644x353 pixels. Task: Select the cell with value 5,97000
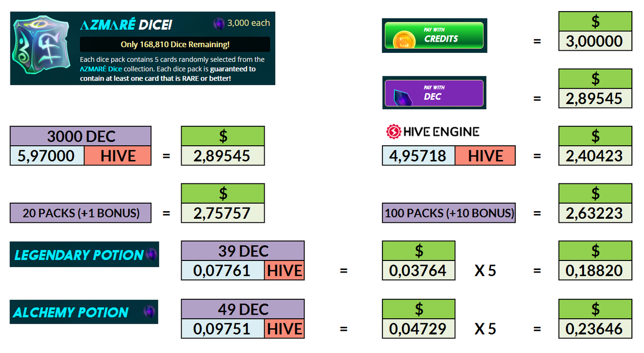click(x=47, y=156)
